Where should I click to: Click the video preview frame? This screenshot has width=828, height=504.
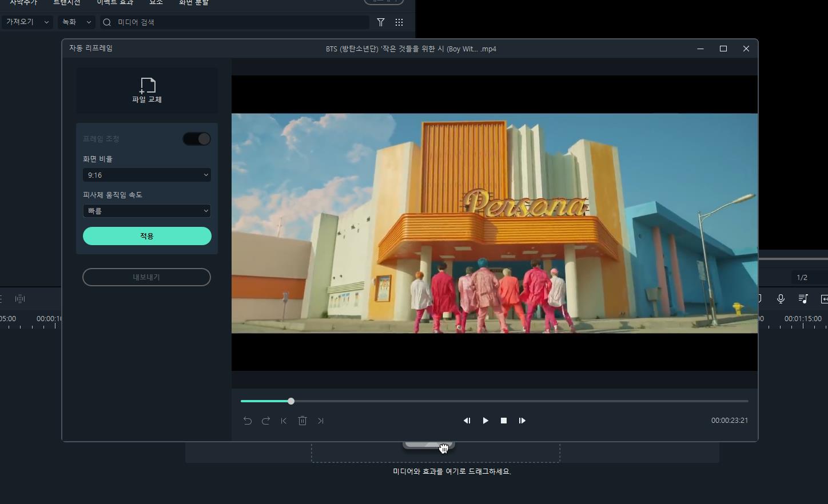click(x=495, y=223)
